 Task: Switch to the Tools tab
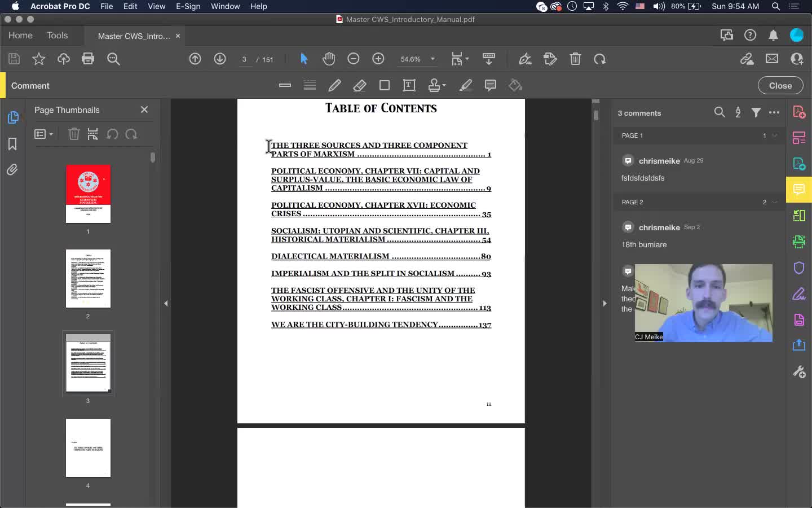57,35
